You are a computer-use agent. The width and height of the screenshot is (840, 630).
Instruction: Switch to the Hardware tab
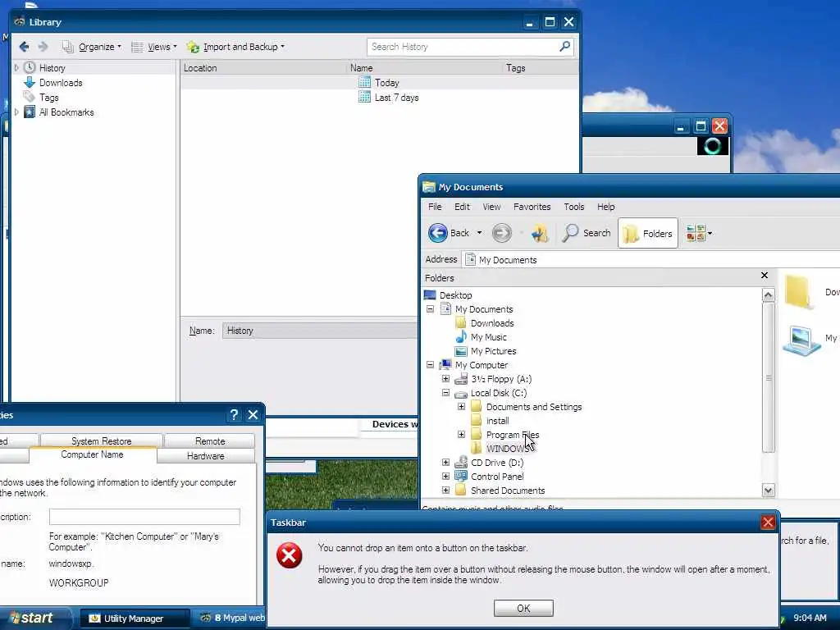pyautogui.click(x=206, y=456)
